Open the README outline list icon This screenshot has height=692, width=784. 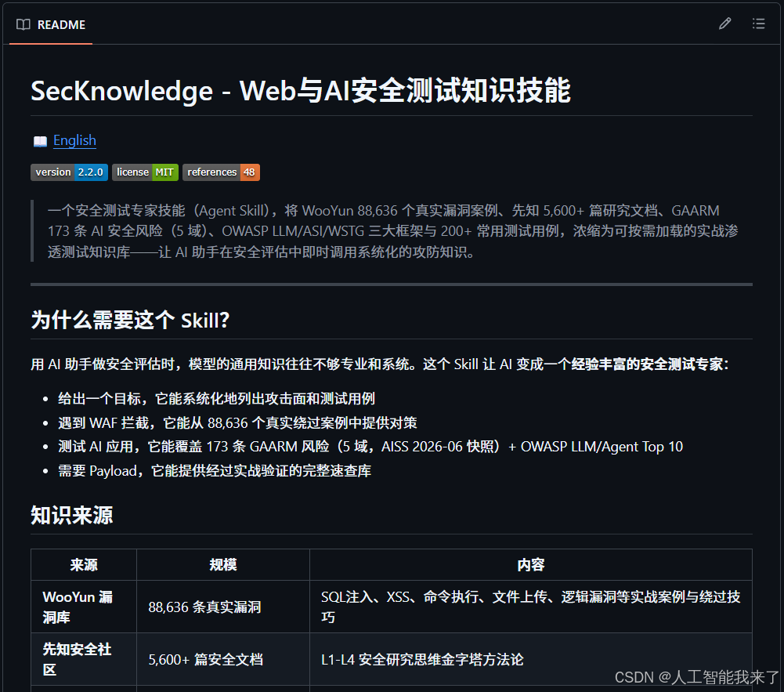pos(758,24)
